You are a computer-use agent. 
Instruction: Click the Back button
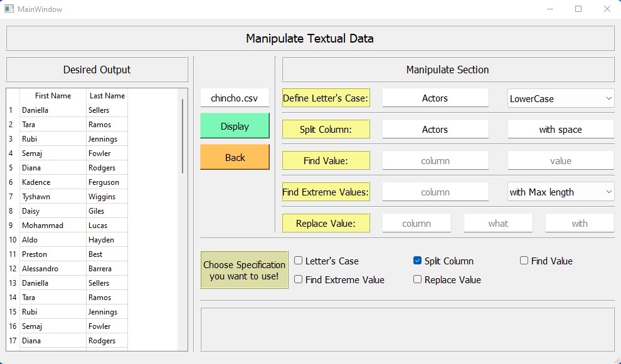235,157
